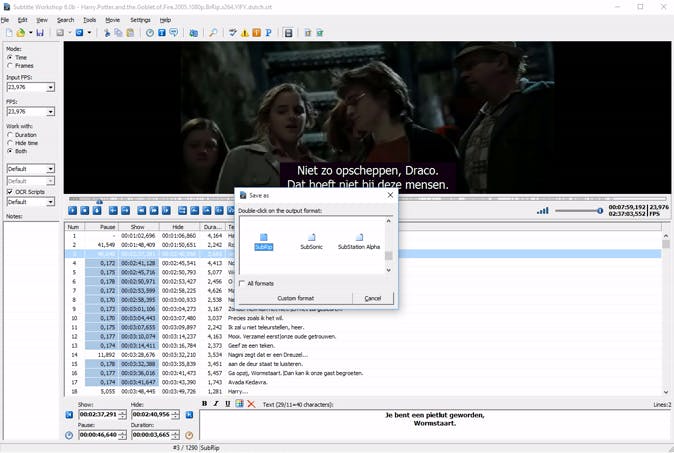674x453 pixels.
Task: Click the stop button under video
Action: coord(85,210)
